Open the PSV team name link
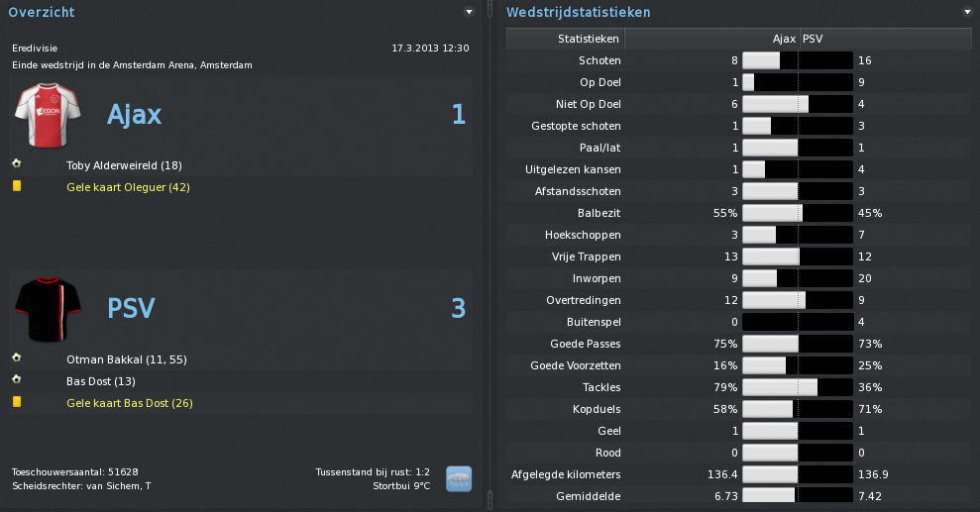 [131, 308]
